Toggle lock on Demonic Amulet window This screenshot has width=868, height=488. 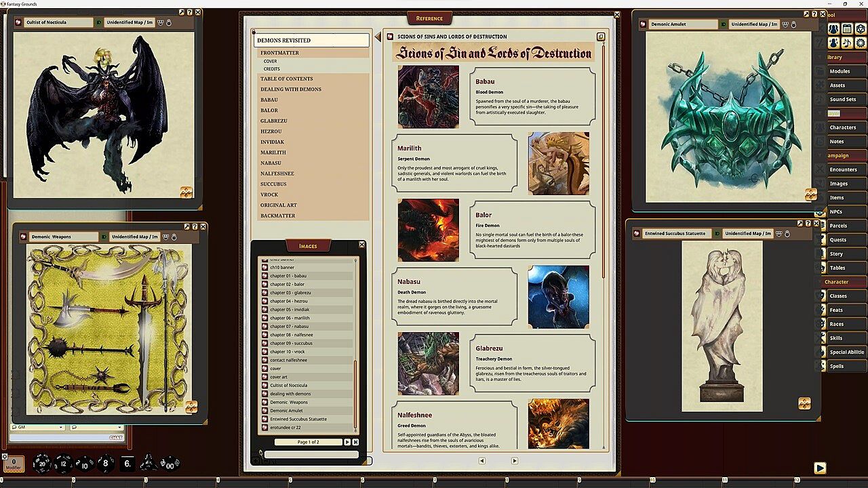[793, 24]
